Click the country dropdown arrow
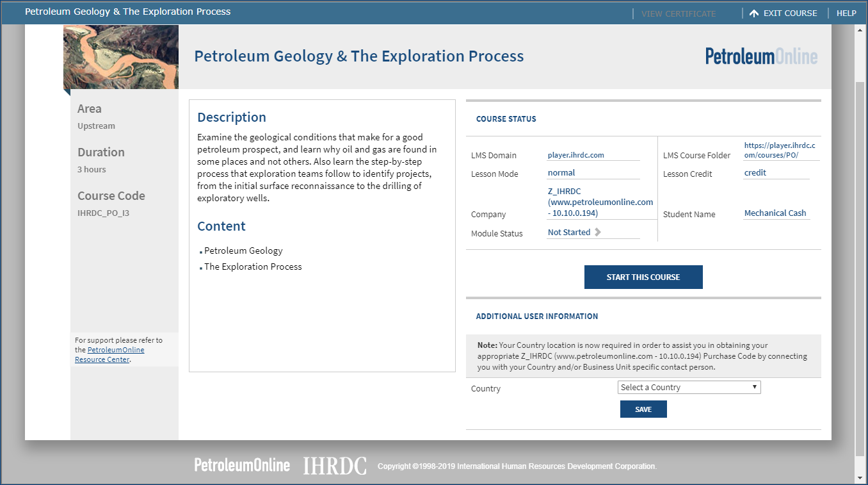 tap(755, 387)
